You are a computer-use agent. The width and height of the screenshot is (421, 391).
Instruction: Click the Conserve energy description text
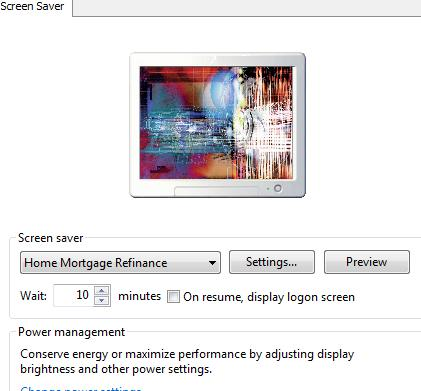click(x=187, y=361)
